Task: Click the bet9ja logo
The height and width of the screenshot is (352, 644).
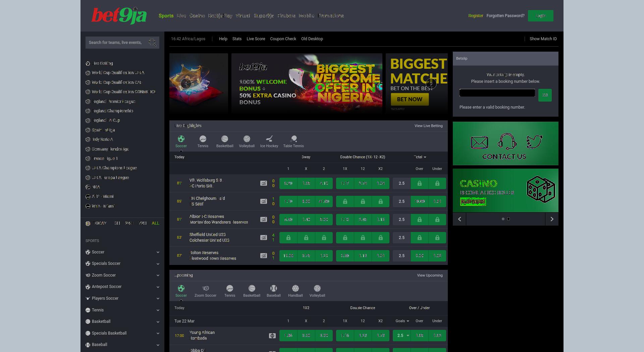Action: pos(119,16)
